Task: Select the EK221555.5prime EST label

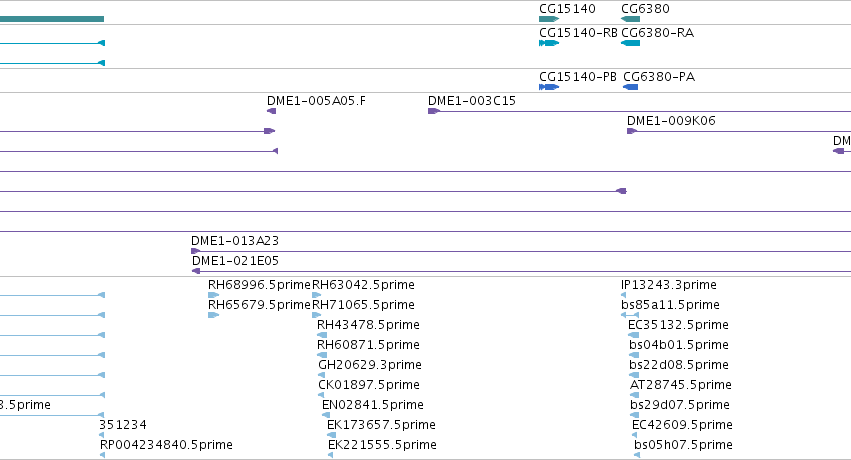Action: pyautogui.click(x=382, y=445)
